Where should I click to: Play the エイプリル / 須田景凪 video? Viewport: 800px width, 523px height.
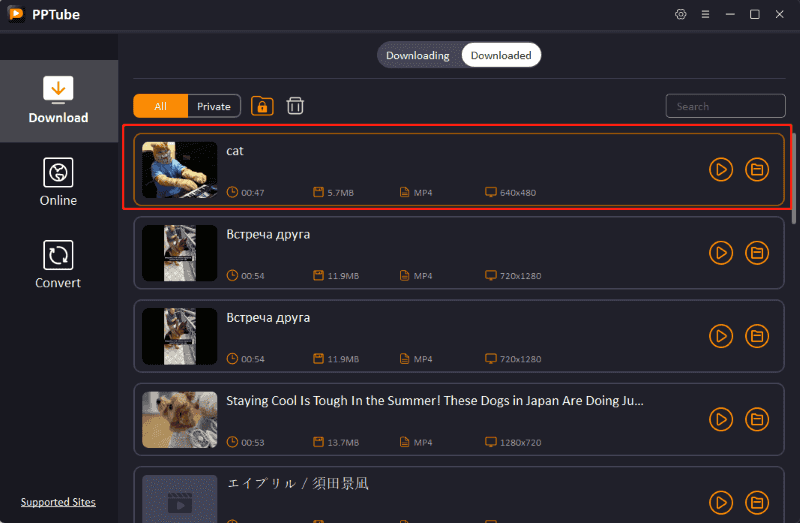point(721,503)
